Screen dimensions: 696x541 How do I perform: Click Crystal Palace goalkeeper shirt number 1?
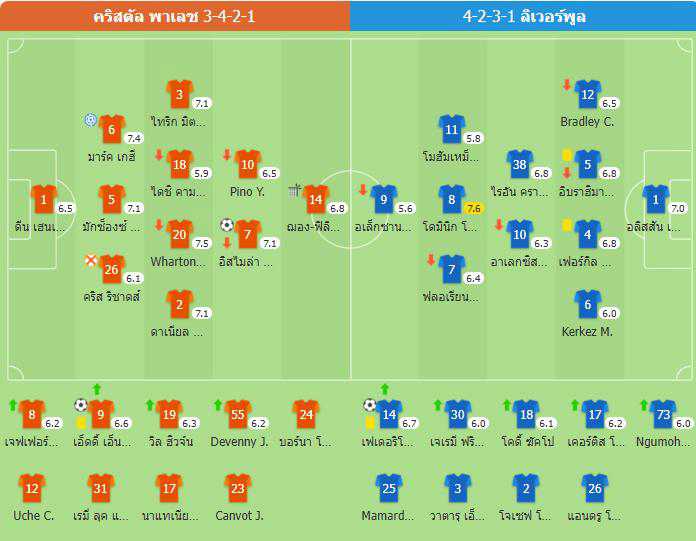tap(44, 200)
